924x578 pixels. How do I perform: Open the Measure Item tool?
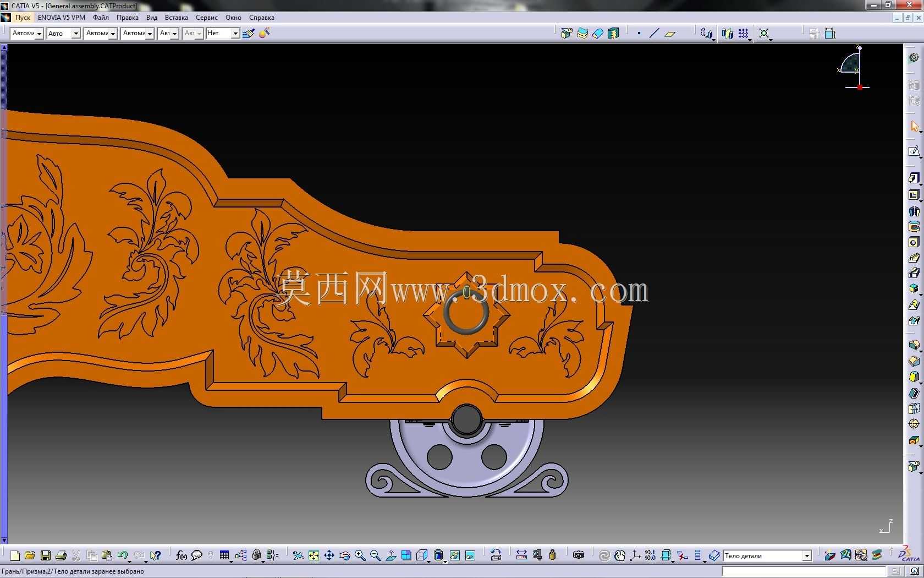(x=537, y=556)
